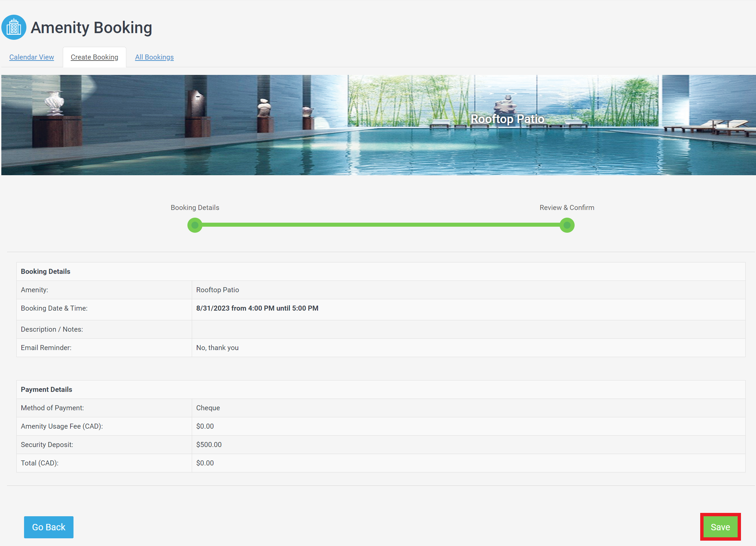The width and height of the screenshot is (756, 546).
Task: Click the 'Description / Notes:' label
Action: pos(52,329)
